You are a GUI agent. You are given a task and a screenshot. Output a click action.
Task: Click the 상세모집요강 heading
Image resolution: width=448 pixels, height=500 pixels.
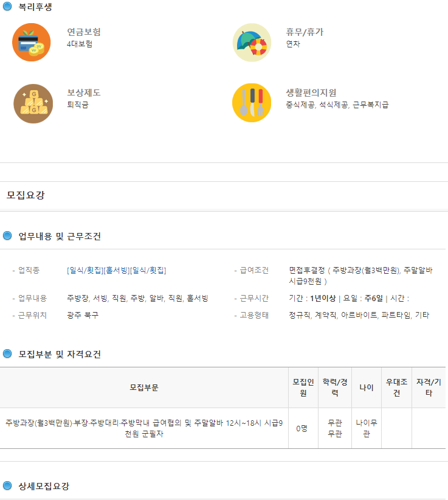click(x=44, y=486)
